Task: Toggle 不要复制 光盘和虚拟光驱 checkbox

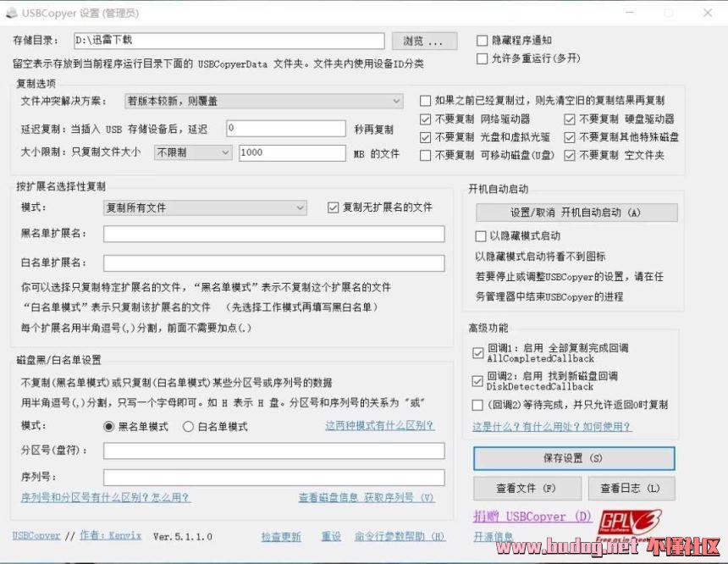Action: click(x=425, y=137)
